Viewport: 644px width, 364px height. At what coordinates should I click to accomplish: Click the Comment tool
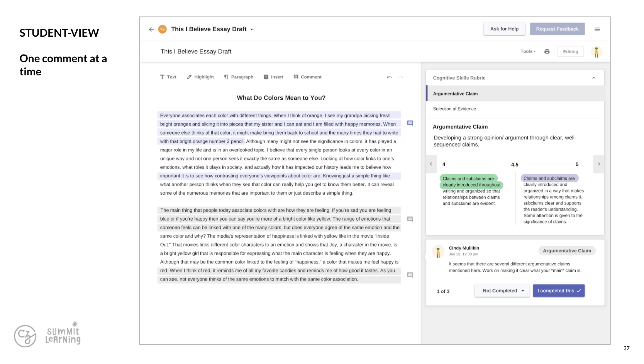click(307, 77)
